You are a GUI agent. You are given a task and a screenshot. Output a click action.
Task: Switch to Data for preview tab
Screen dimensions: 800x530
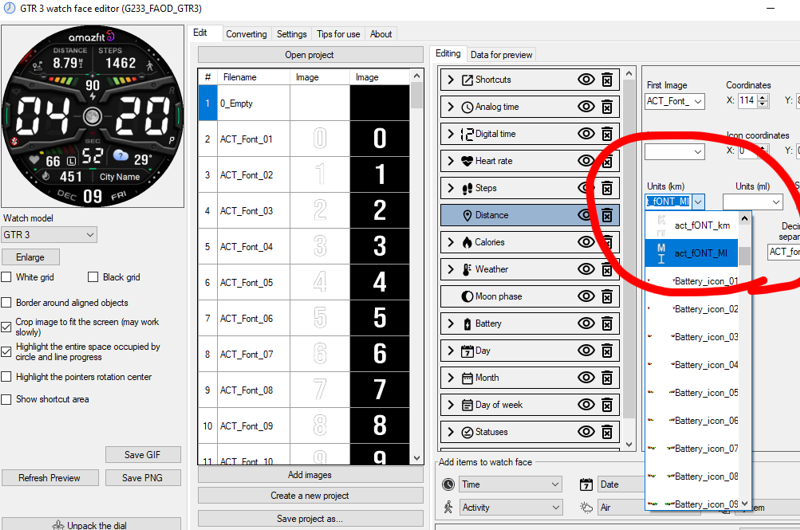501,55
